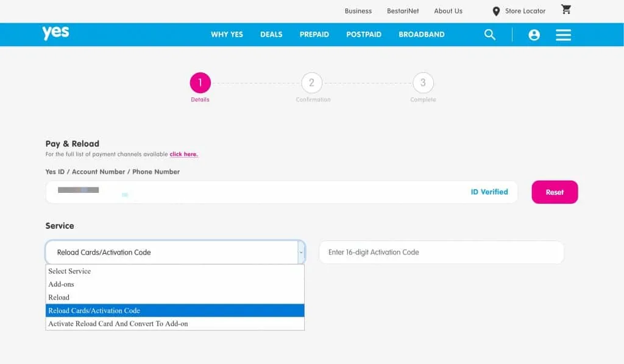Click step 2 Confirmation circle
Viewport: 624px width, 364px height.
(311, 83)
